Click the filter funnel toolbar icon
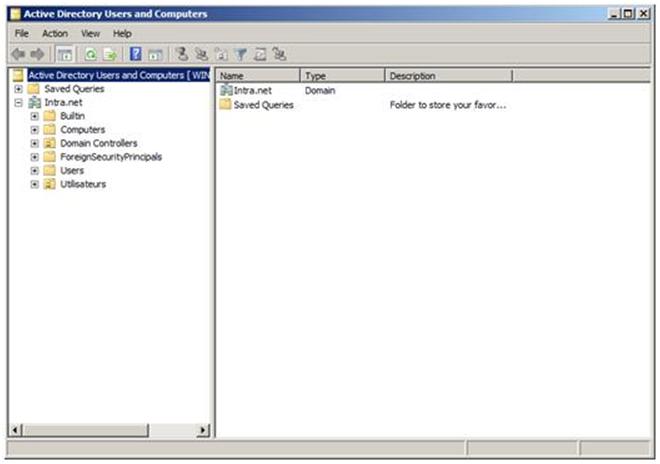Screen dimensions: 660x464 coord(241,54)
